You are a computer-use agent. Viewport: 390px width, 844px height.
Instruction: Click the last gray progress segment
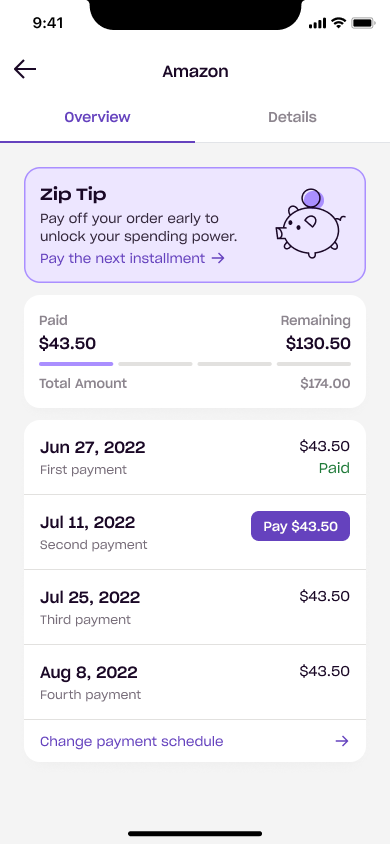click(x=314, y=364)
